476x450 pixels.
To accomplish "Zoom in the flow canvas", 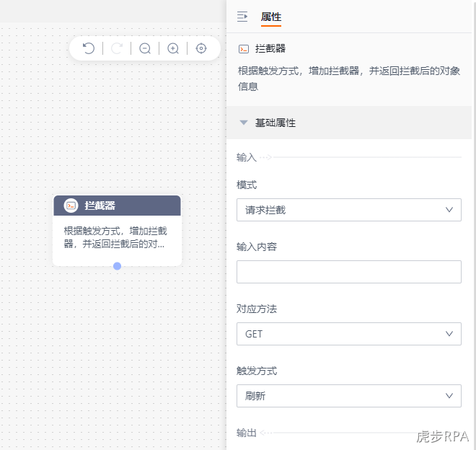I will (173, 48).
